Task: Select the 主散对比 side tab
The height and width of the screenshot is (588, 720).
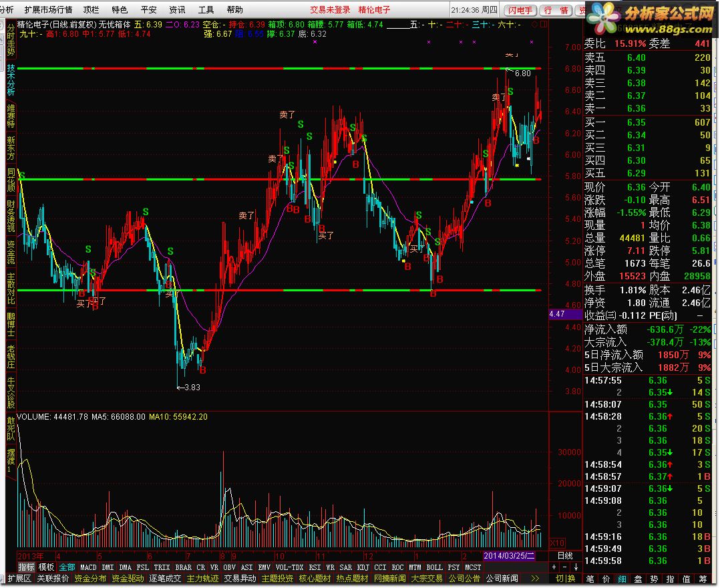Action: 11,289
